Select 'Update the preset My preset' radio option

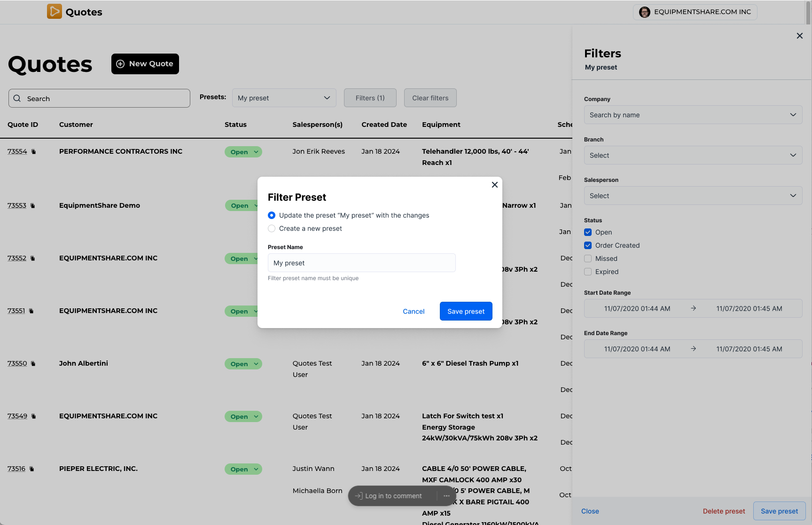(272, 215)
